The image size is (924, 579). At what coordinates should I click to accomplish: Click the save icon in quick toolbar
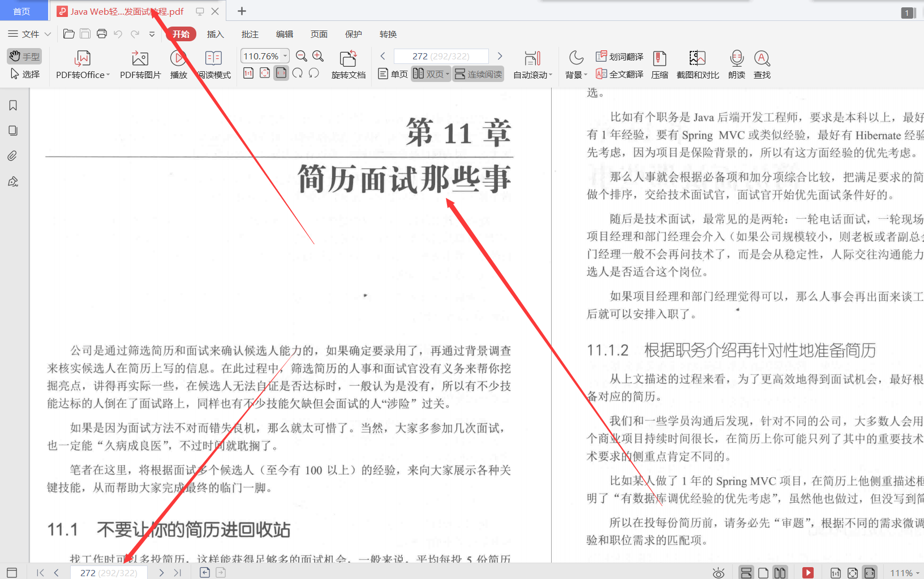(x=85, y=34)
